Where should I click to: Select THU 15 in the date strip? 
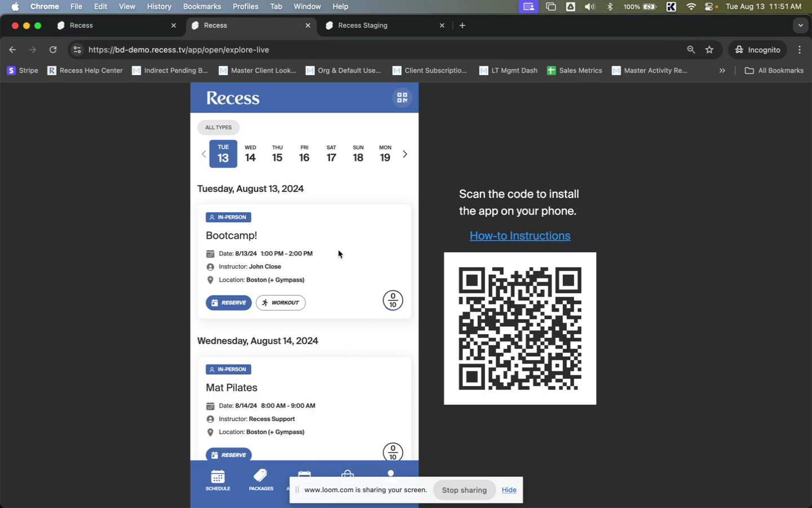point(277,154)
